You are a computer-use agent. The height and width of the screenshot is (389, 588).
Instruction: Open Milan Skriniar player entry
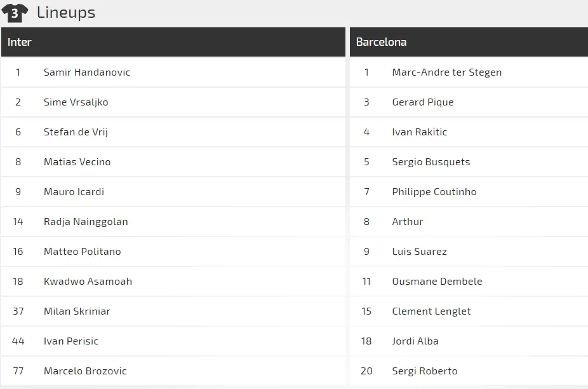[x=77, y=311]
